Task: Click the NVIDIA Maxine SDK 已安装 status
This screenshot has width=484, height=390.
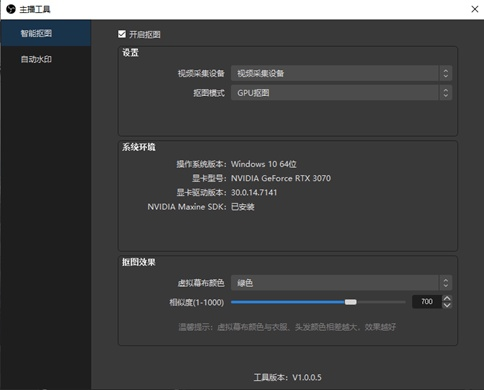Action: click(x=243, y=207)
